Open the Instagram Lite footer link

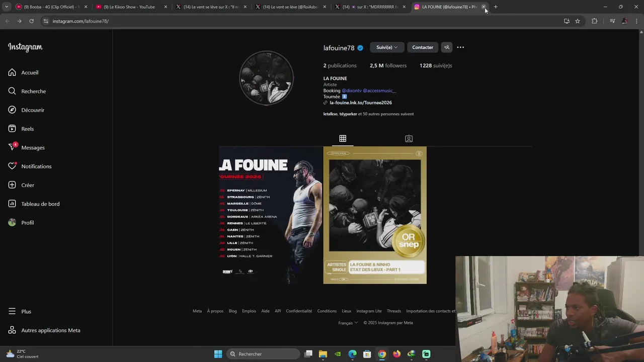(369, 311)
